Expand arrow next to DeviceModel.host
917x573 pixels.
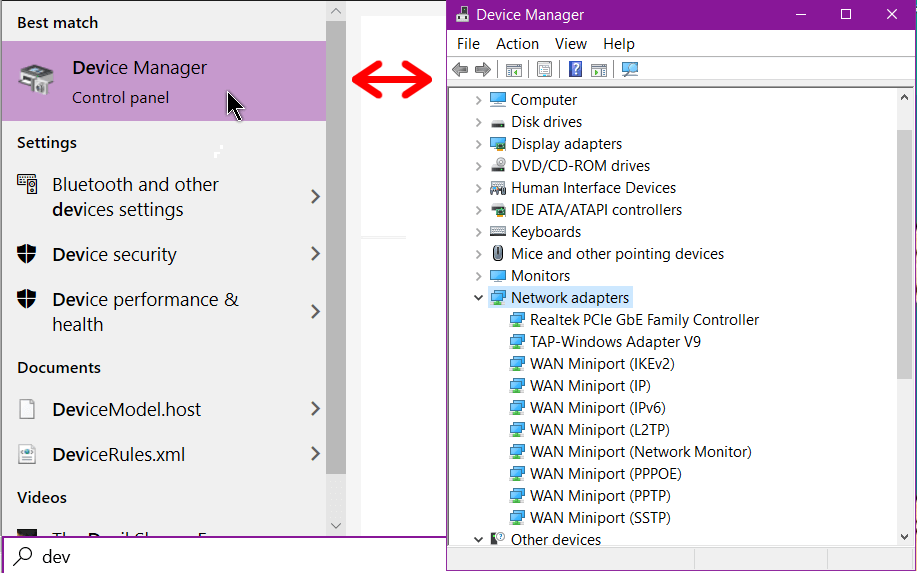click(x=315, y=408)
